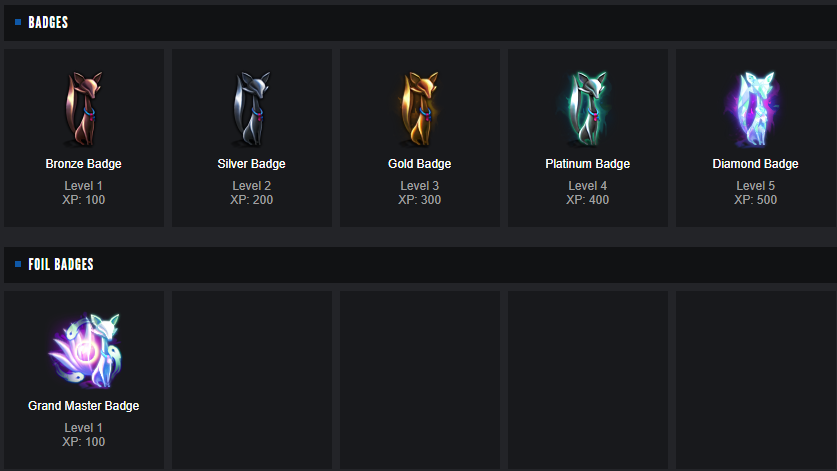Open the Grand Master foil badge icon

point(84,351)
